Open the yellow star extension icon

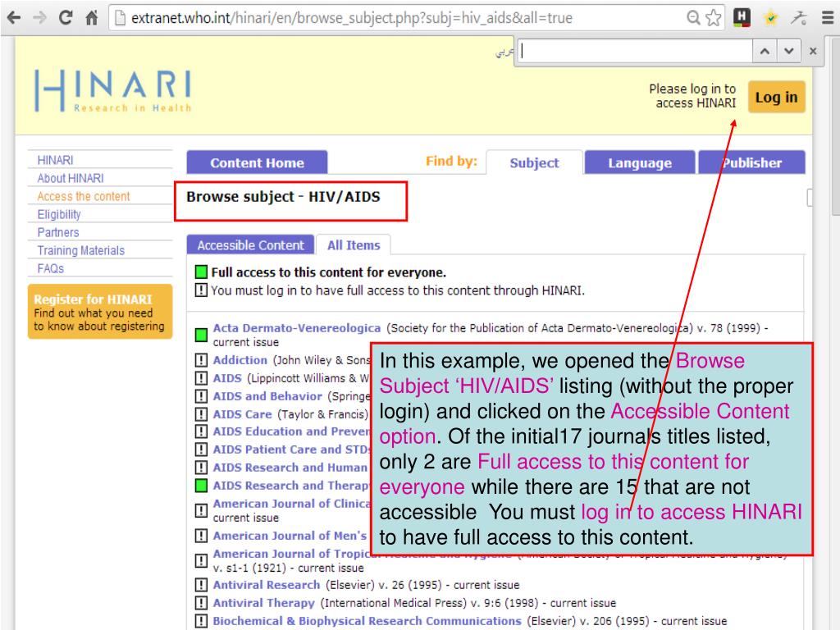pyautogui.click(x=770, y=18)
